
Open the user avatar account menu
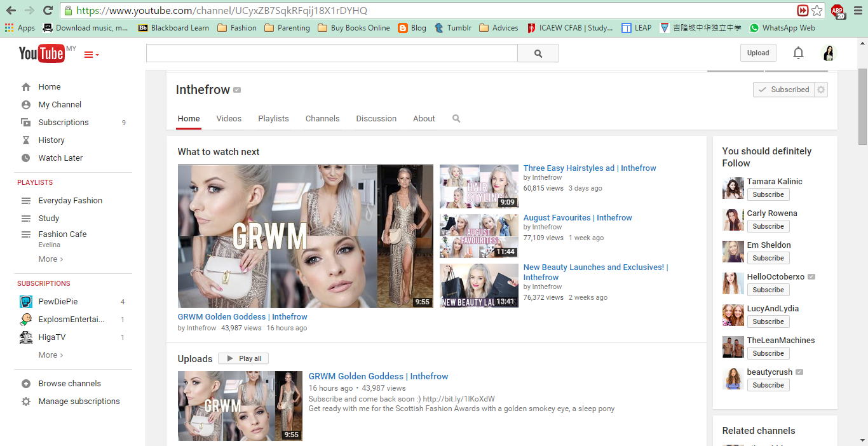(x=829, y=53)
